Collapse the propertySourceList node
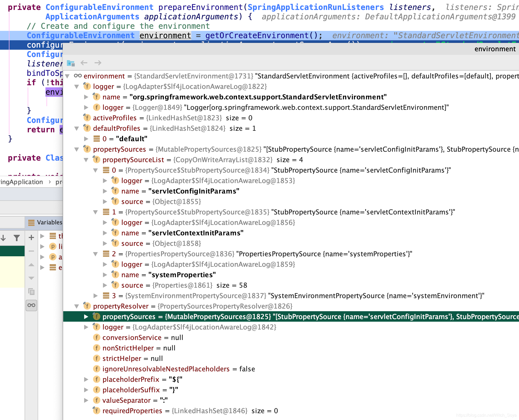 click(x=86, y=160)
